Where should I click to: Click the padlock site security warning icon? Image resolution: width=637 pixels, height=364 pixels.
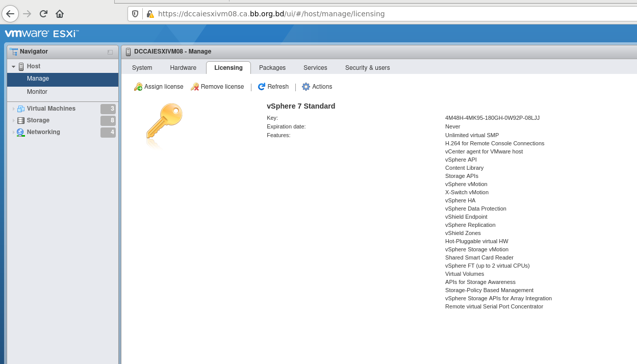(x=150, y=14)
